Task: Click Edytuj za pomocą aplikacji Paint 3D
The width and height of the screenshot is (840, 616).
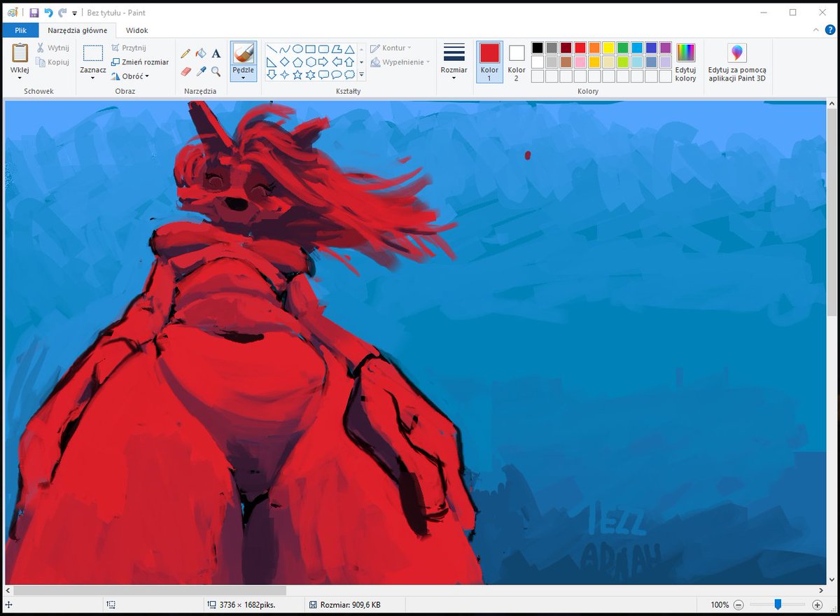Action: (x=737, y=62)
